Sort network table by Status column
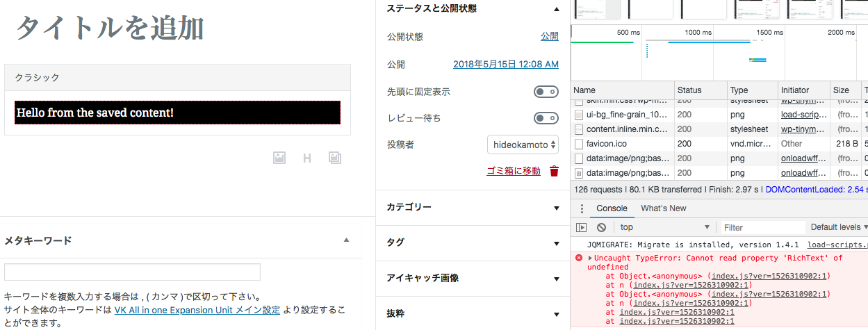Screen dimensions: 868x330 point(701,90)
